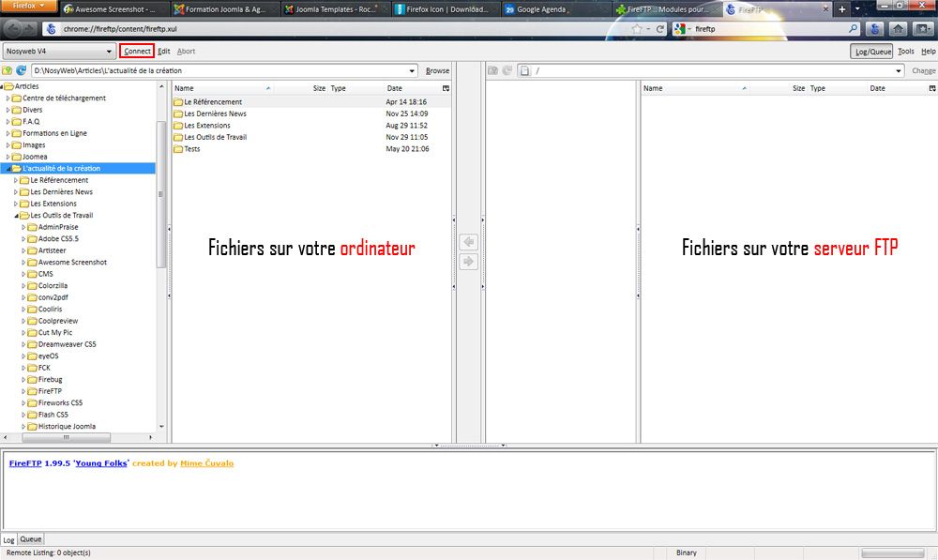Refresh the local file listing
This screenshot has width=938, height=560.
pos(21,70)
